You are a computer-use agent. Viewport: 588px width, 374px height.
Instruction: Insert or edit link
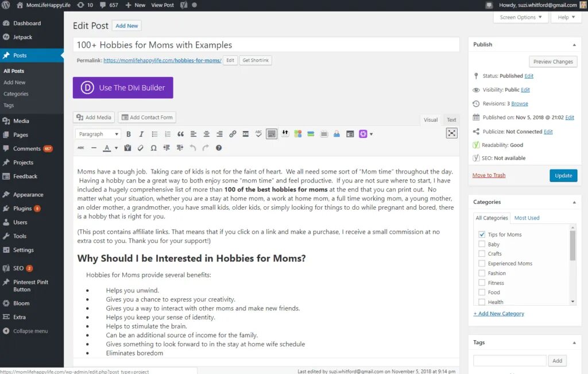233,134
